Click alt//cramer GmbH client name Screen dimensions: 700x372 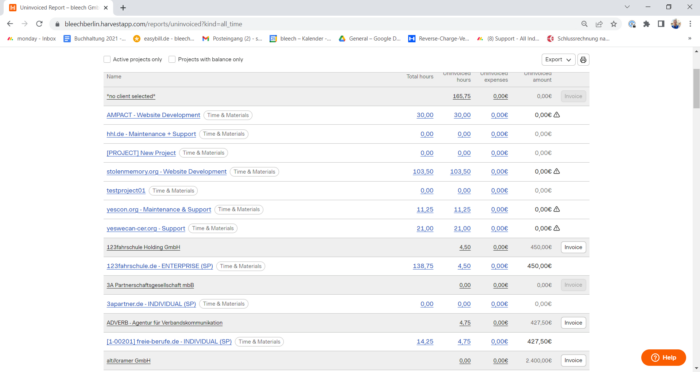click(128, 360)
